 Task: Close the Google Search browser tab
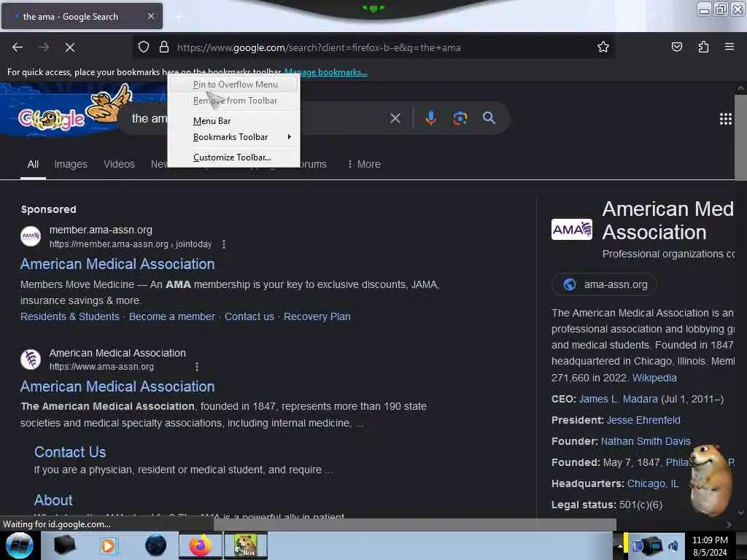tap(150, 16)
